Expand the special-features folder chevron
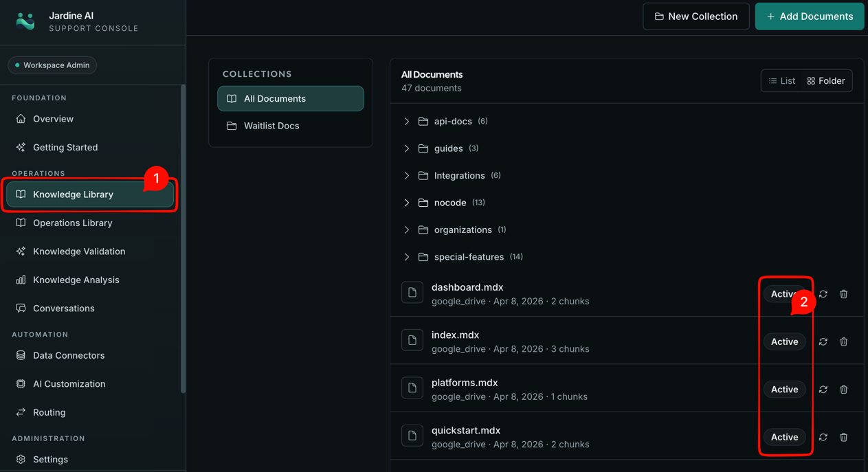Screen dimensions: 868x472 click(x=407, y=257)
